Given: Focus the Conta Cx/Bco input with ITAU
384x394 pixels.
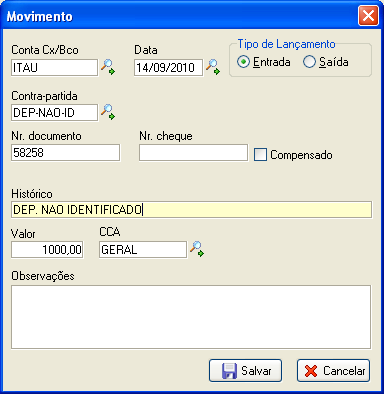Looking at the screenshot, I should tap(55, 68).
